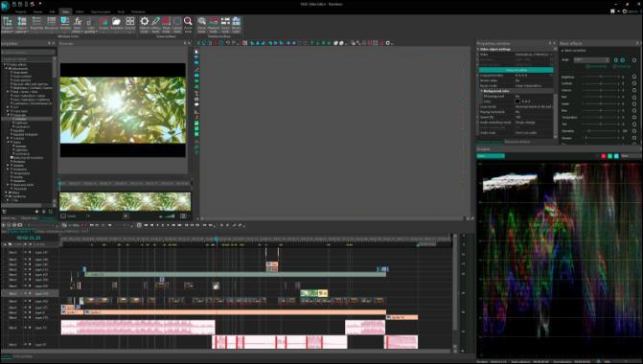Collapse the Video effects tree node

(5, 65)
